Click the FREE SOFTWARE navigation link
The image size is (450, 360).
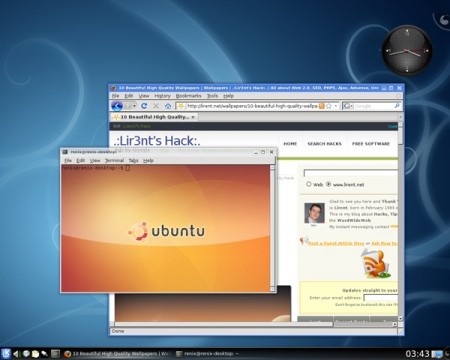pyautogui.click(x=371, y=144)
